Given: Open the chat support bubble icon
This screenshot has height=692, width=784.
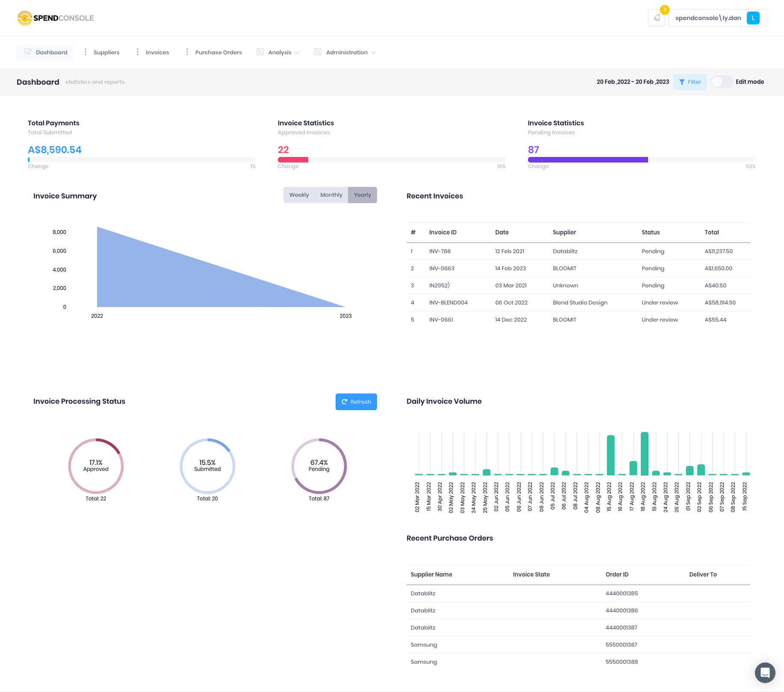Looking at the screenshot, I should click(765, 673).
